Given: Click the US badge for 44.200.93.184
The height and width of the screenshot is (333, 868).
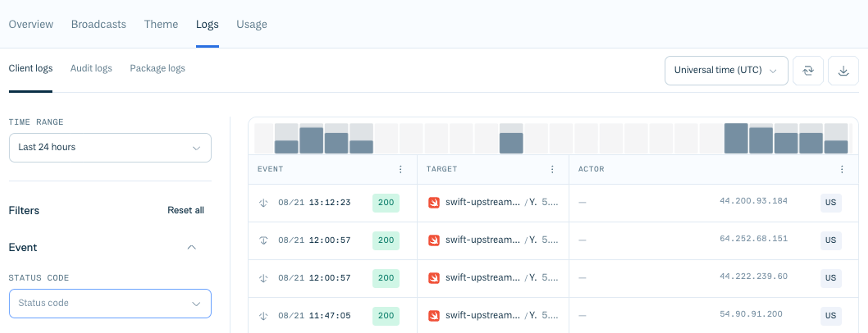Looking at the screenshot, I should point(831,203).
